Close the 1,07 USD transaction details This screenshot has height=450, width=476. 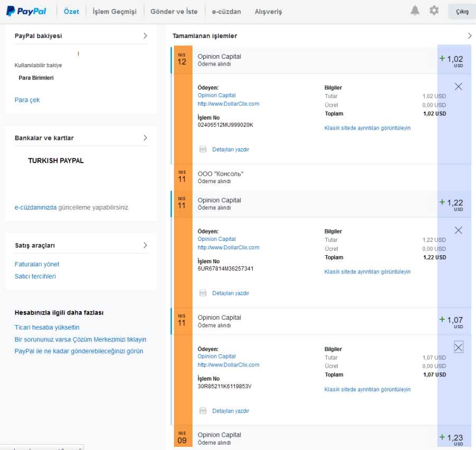(459, 347)
